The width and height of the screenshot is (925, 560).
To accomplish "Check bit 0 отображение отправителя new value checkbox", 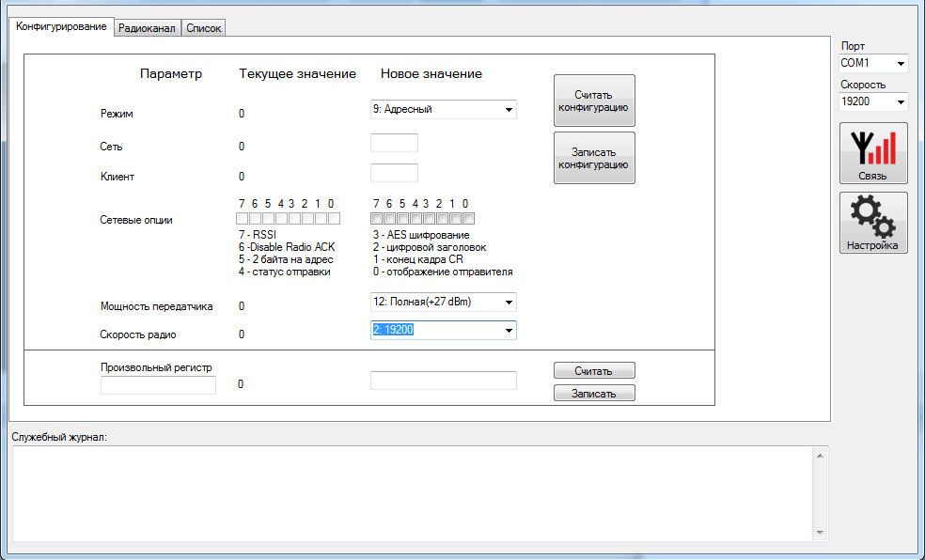I will point(468,219).
